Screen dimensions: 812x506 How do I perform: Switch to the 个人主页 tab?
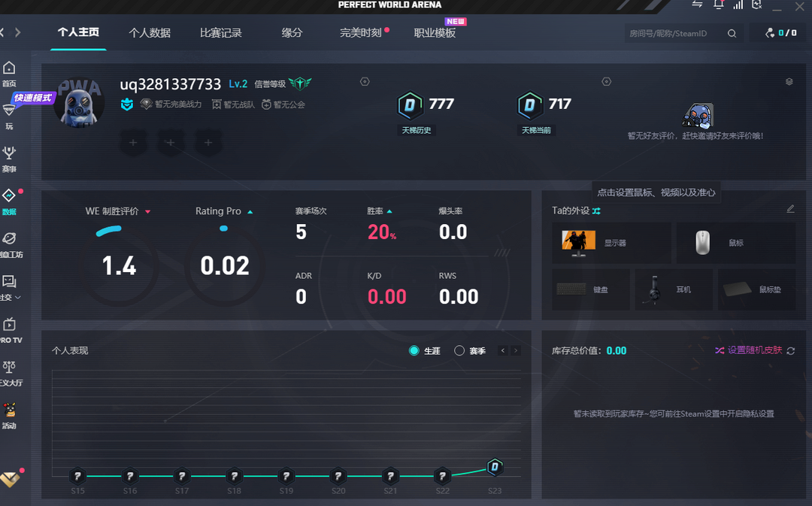pos(78,32)
